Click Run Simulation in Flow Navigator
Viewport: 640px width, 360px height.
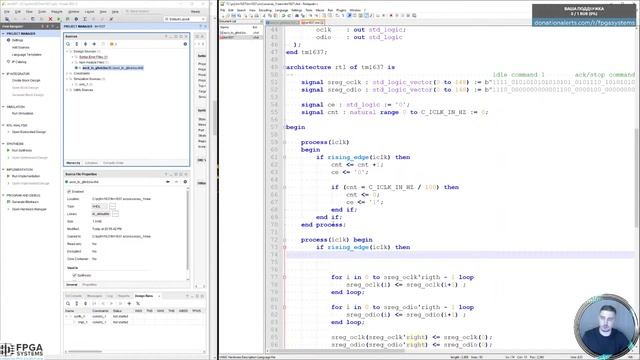pyautogui.click(x=23, y=113)
